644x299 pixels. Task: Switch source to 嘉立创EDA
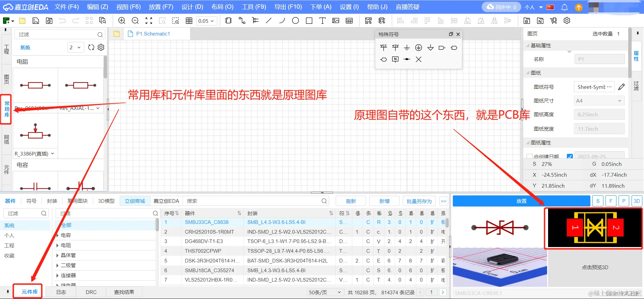(x=166, y=201)
